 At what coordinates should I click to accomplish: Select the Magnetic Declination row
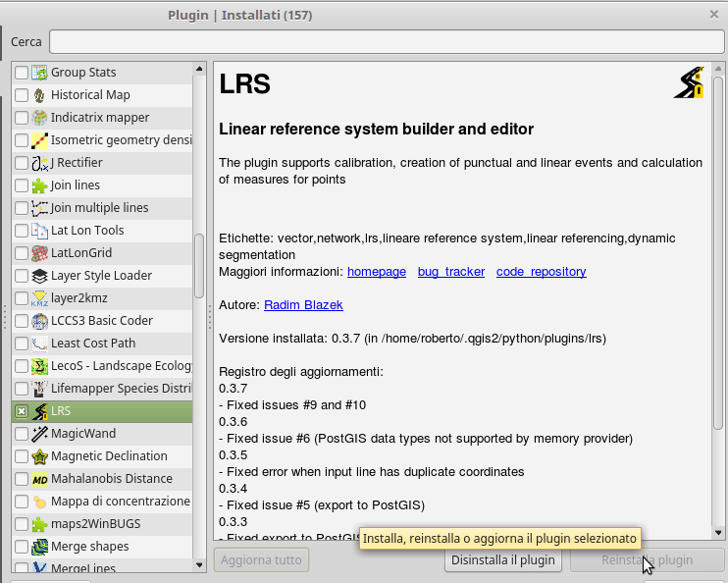[x=102, y=456]
